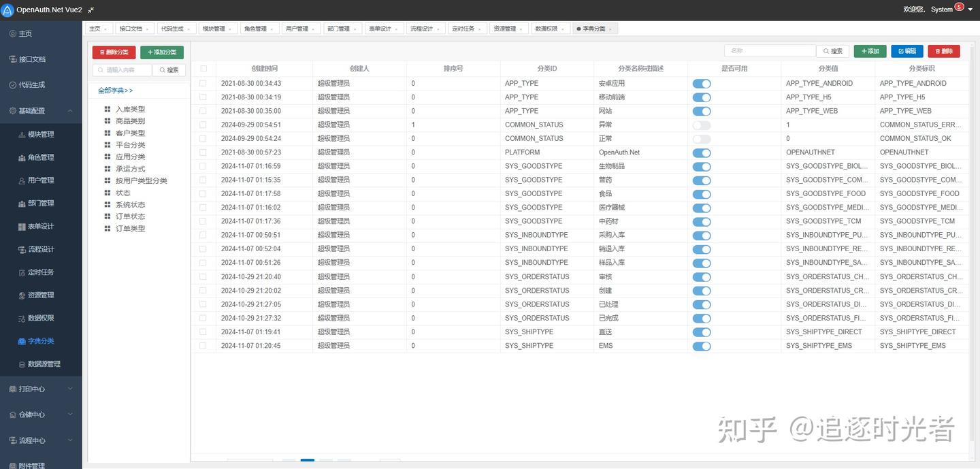Open the 流程设计 sidebar entry
The image size is (980, 469).
point(41,249)
